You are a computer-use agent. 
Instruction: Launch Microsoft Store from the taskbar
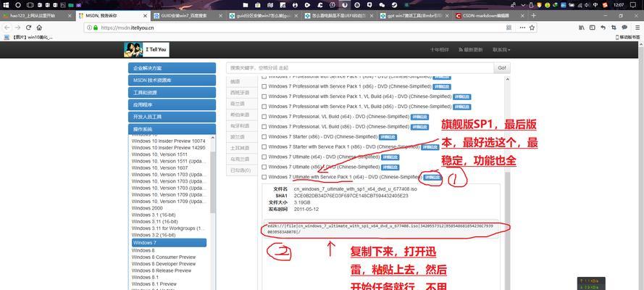click(x=258, y=5)
